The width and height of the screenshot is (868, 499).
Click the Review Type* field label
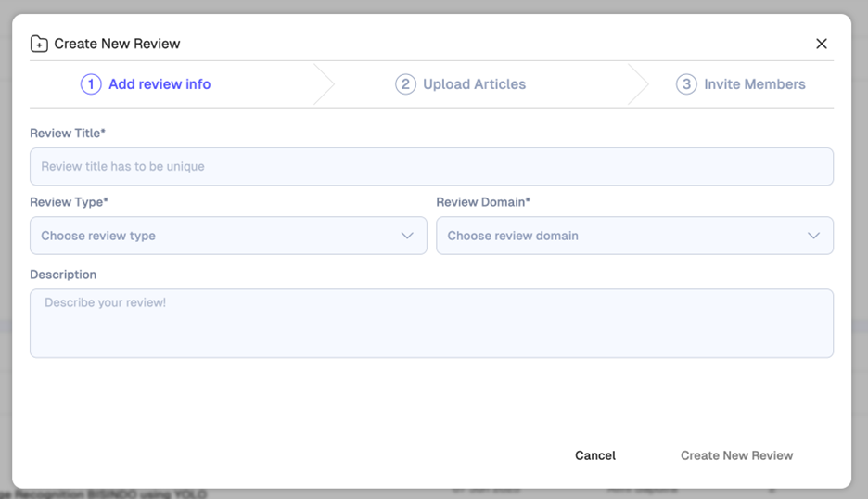(70, 202)
